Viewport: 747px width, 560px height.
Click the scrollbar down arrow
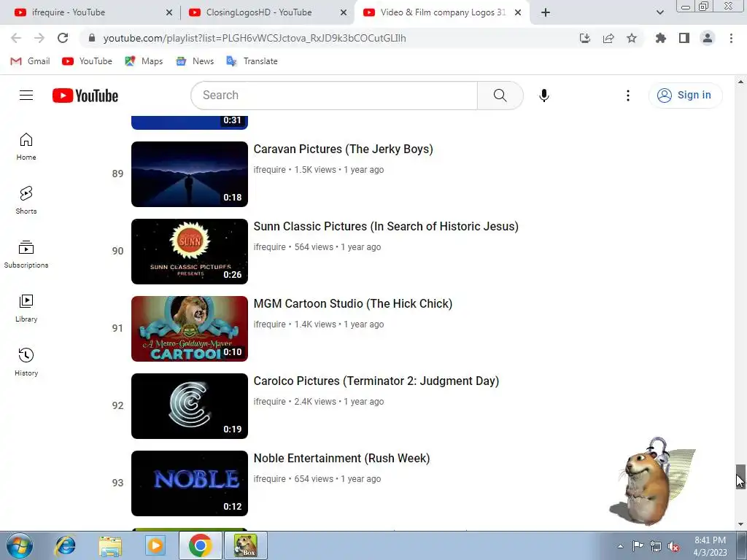click(x=740, y=524)
